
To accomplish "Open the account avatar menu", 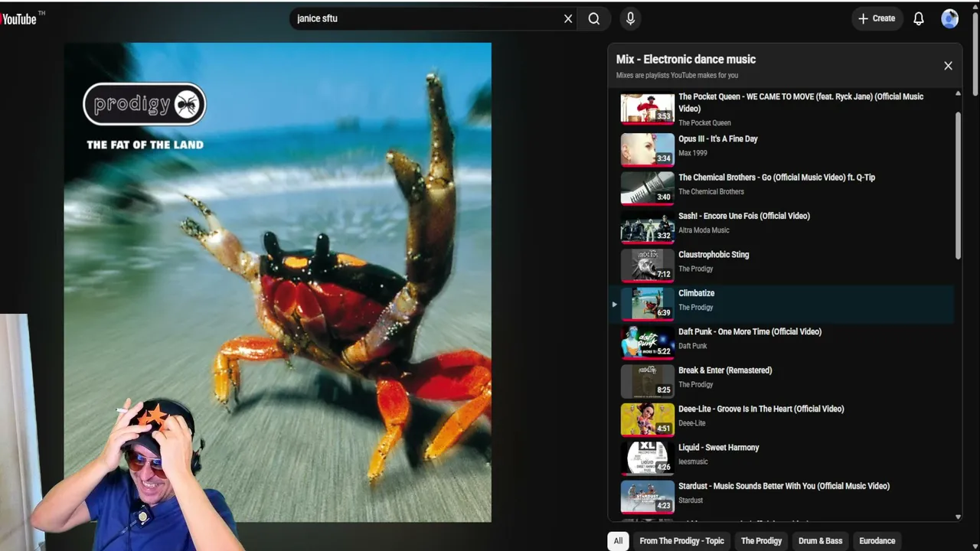I will coord(950,19).
